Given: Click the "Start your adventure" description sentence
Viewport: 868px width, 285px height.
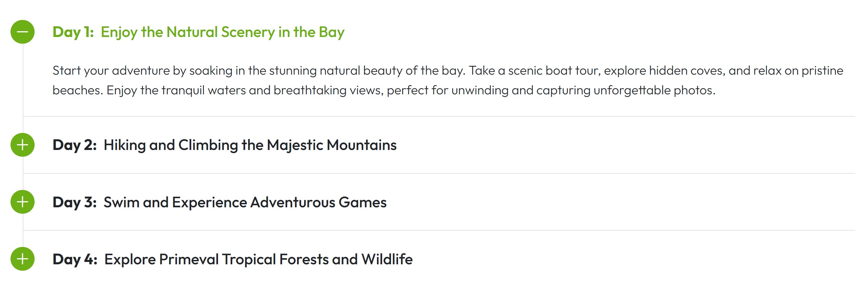Looking at the screenshot, I should coord(258,71).
